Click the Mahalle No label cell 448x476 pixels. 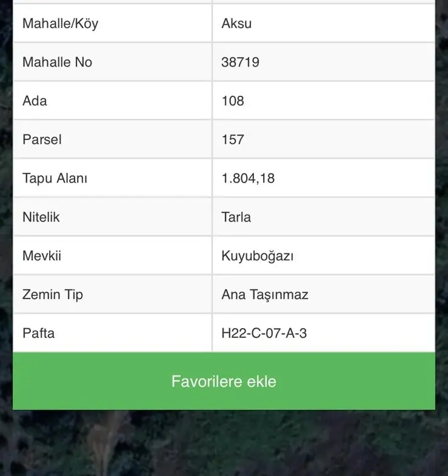click(x=113, y=62)
